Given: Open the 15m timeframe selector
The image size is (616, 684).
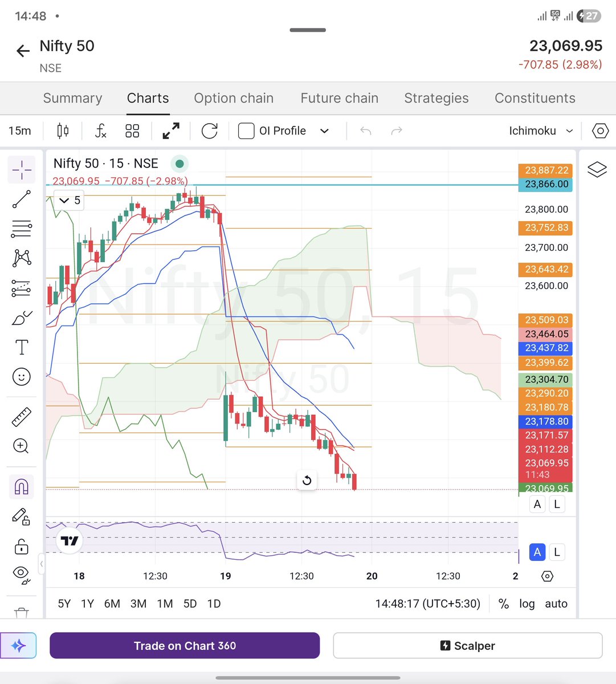Looking at the screenshot, I should click(20, 131).
